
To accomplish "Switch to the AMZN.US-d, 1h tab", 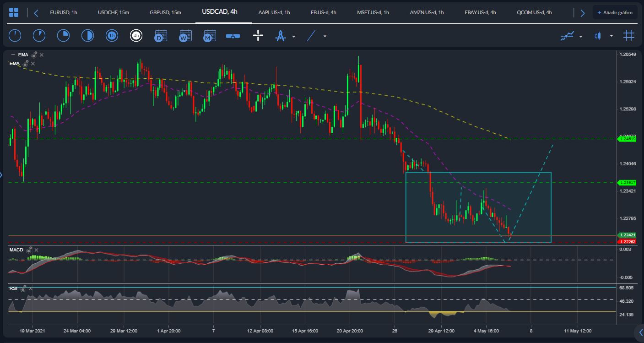I will coord(427,12).
